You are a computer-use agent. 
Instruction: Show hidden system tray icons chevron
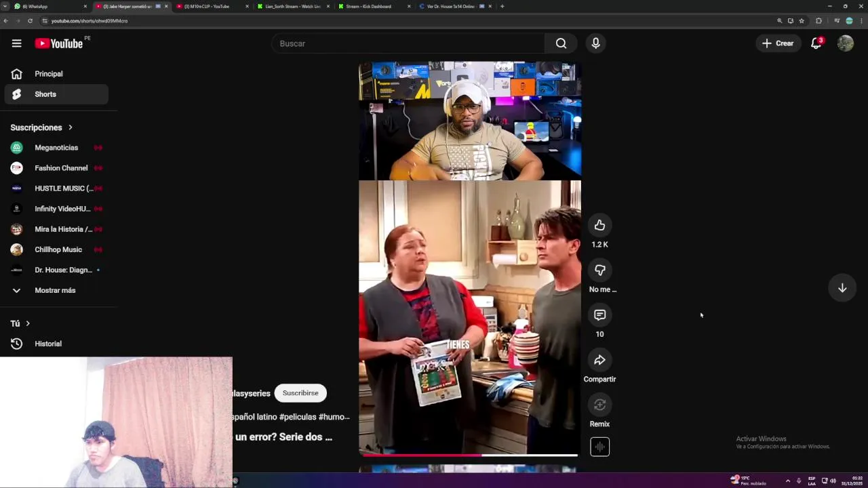point(787,481)
